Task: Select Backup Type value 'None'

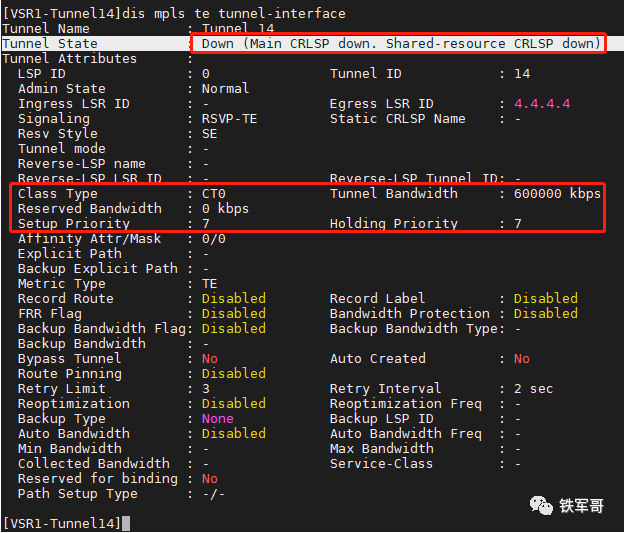Action: pos(218,419)
